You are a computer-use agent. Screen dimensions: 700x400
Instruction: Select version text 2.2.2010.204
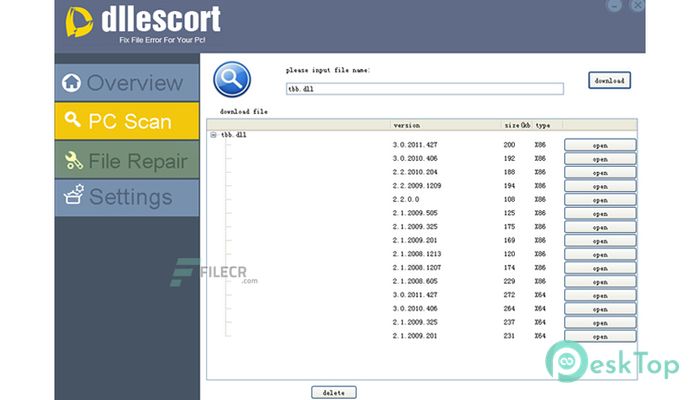(415, 172)
